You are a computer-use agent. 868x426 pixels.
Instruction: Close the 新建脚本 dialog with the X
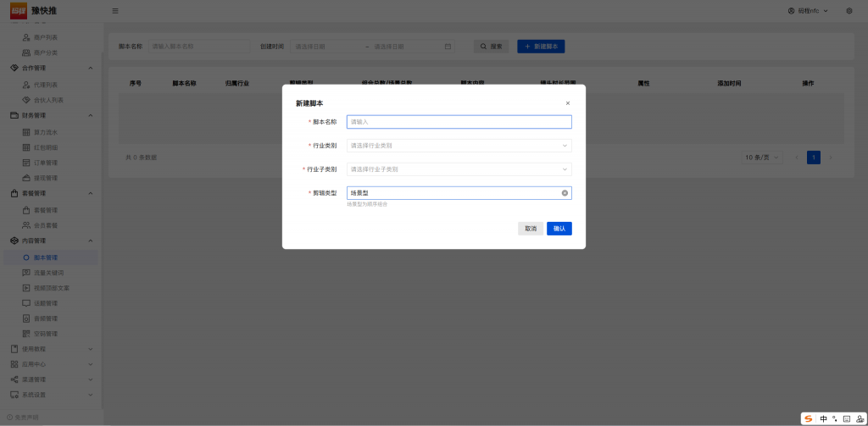coord(568,103)
